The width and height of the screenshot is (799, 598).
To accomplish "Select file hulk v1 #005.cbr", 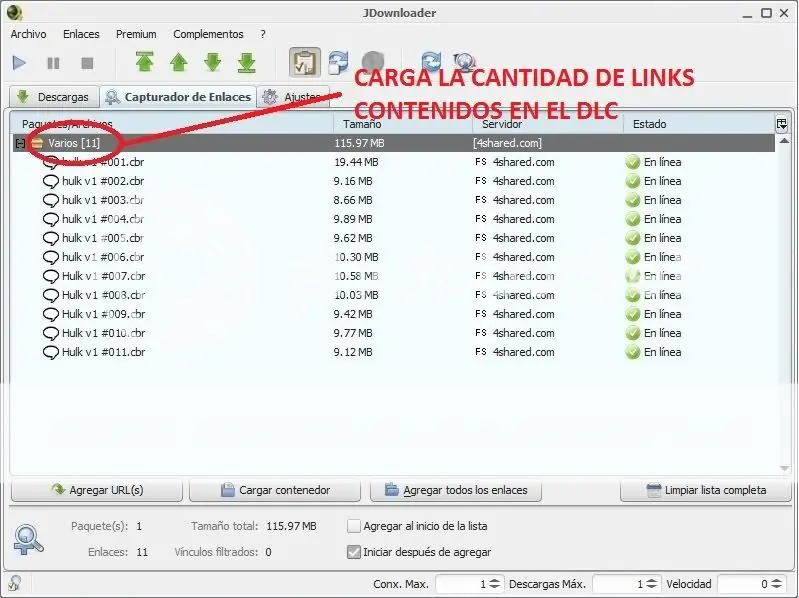I will [x=103, y=238].
